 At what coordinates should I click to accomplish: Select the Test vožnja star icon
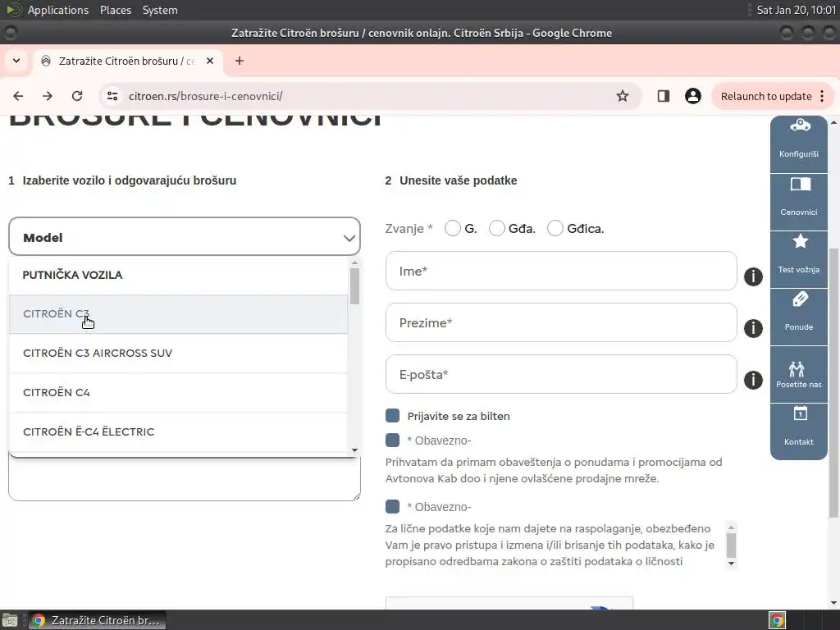coord(800,242)
